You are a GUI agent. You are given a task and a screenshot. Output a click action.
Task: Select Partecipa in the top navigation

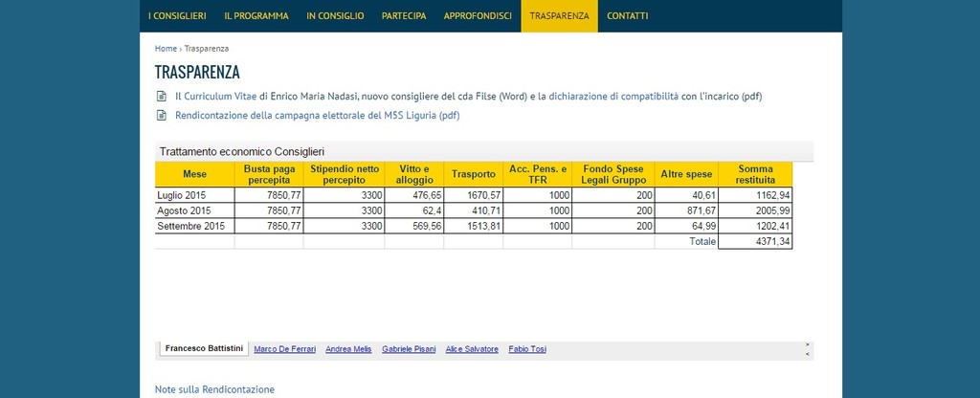click(x=404, y=16)
